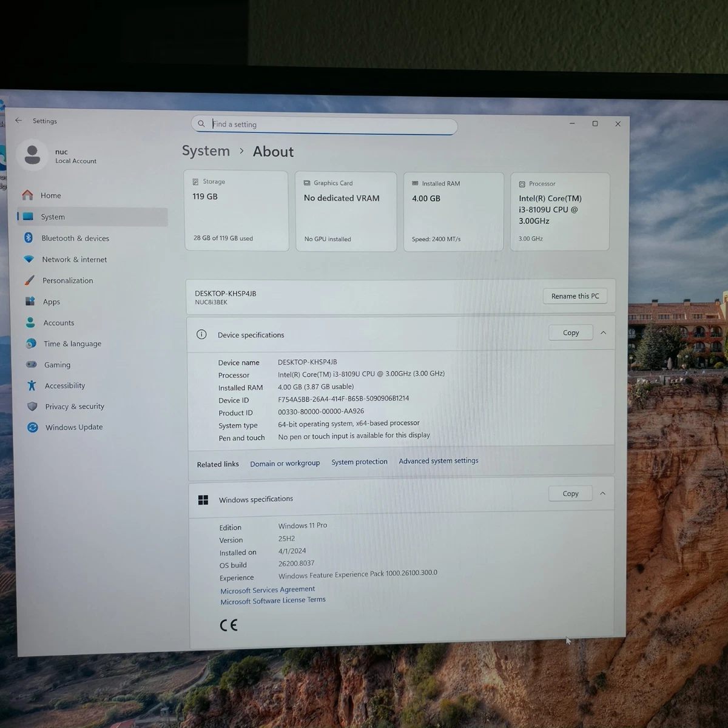This screenshot has width=728, height=728.
Task: Click the Installed on 4/1/2024 value
Action: (292, 551)
